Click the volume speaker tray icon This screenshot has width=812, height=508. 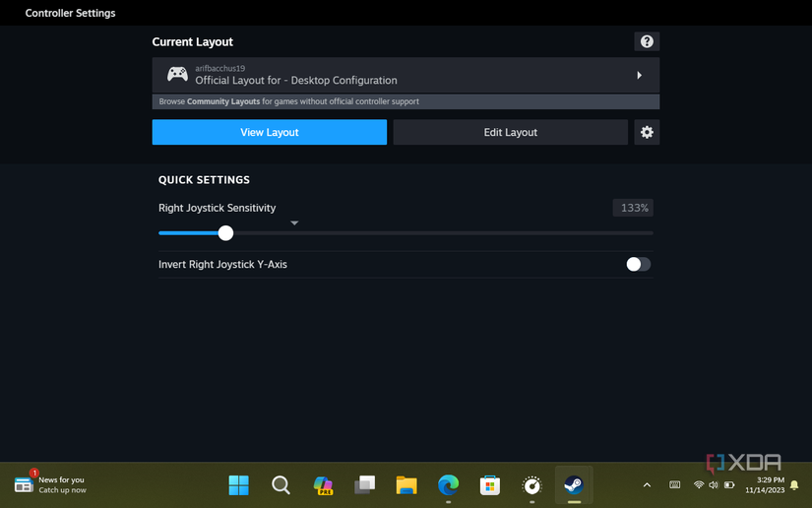[714, 484]
